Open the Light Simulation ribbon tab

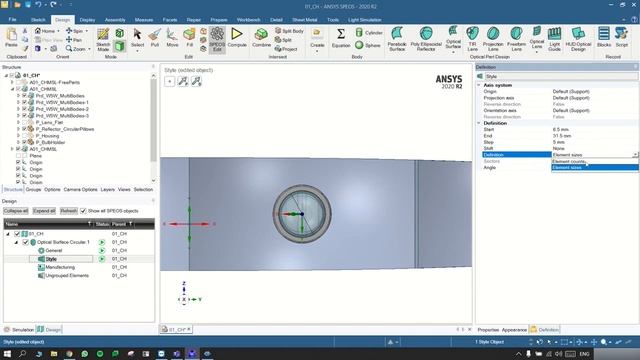(x=364, y=20)
